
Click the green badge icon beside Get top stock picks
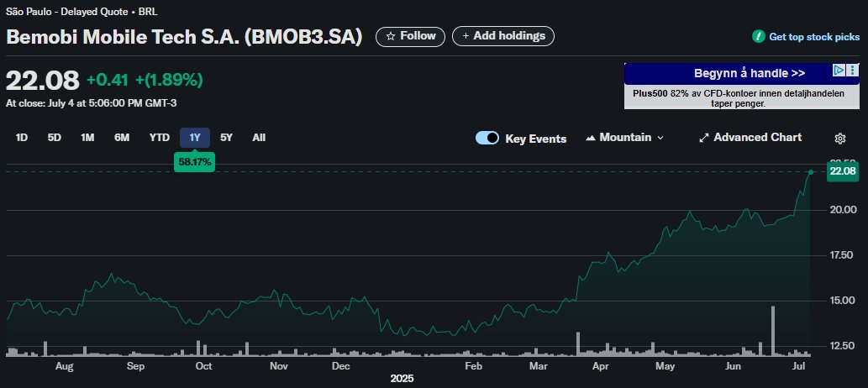pyautogui.click(x=758, y=36)
